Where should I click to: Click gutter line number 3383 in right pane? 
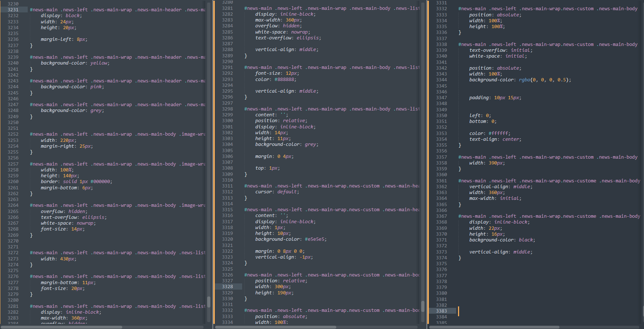click(441, 311)
